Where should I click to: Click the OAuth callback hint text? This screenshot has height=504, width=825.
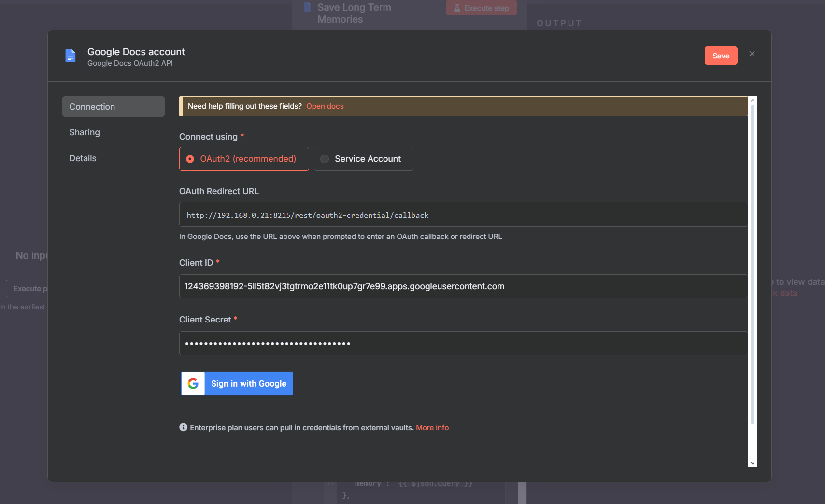click(341, 237)
